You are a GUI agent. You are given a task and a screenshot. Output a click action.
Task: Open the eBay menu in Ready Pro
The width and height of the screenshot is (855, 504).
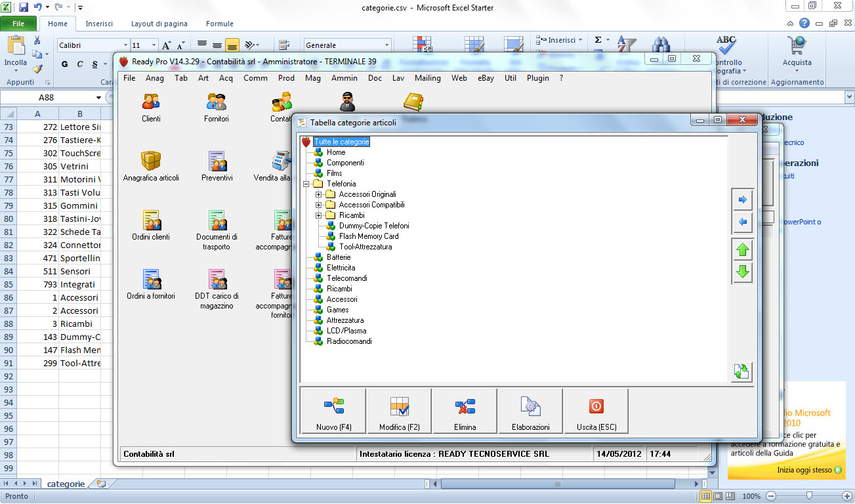[x=486, y=78]
